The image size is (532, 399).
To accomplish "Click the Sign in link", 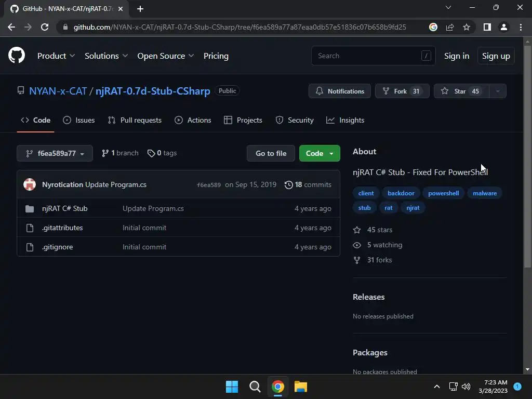I will (457, 56).
